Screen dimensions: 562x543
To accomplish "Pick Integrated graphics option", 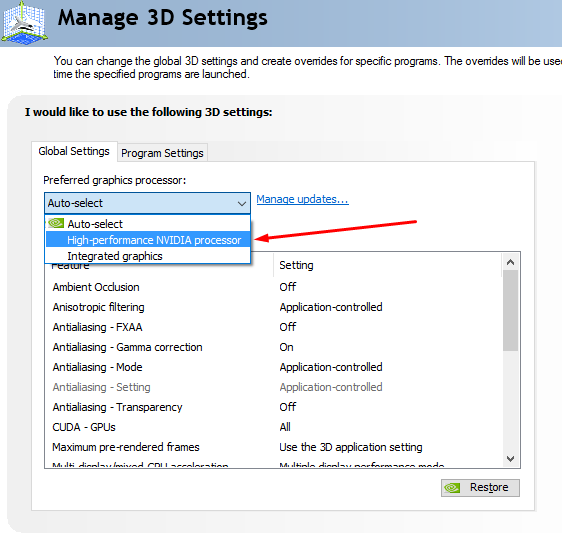I will [x=148, y=256].
